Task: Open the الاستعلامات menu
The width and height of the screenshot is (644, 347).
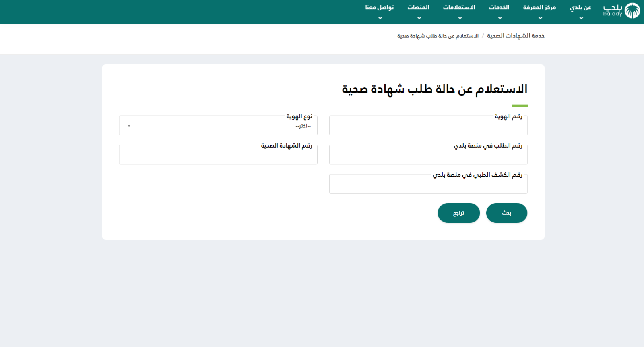Action: click(459, 8)
